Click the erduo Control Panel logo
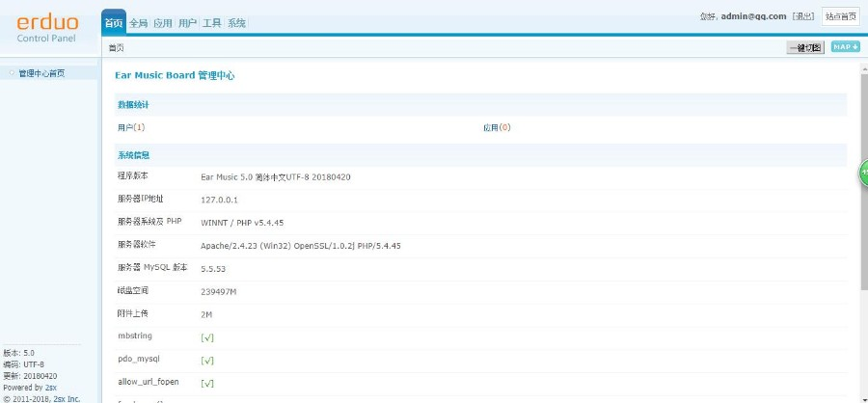Screen dimensions: 868x403 click(x=47, y=28)
